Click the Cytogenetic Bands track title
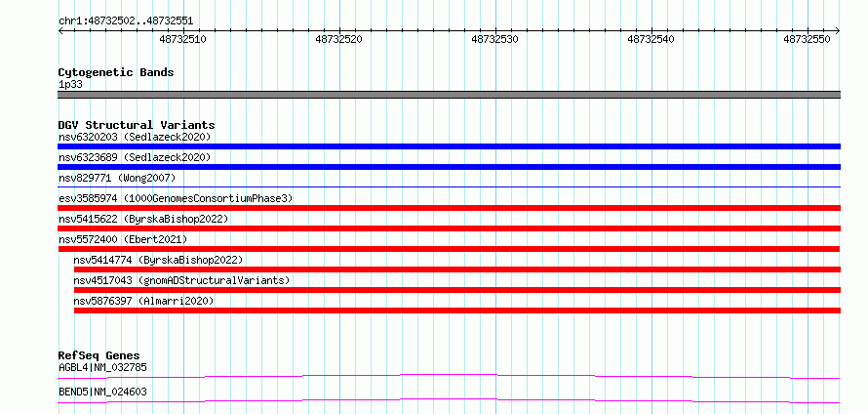This screenshot has width=868, height=414. [116, 72]
